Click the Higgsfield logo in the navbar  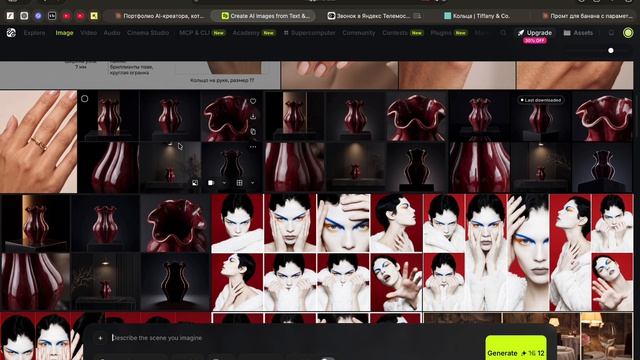pyautogui.click(x=11, y=33)
